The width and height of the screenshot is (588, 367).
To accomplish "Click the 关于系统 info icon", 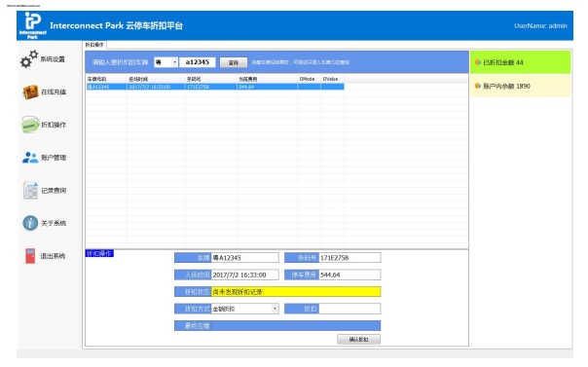I will coord(30,223).
